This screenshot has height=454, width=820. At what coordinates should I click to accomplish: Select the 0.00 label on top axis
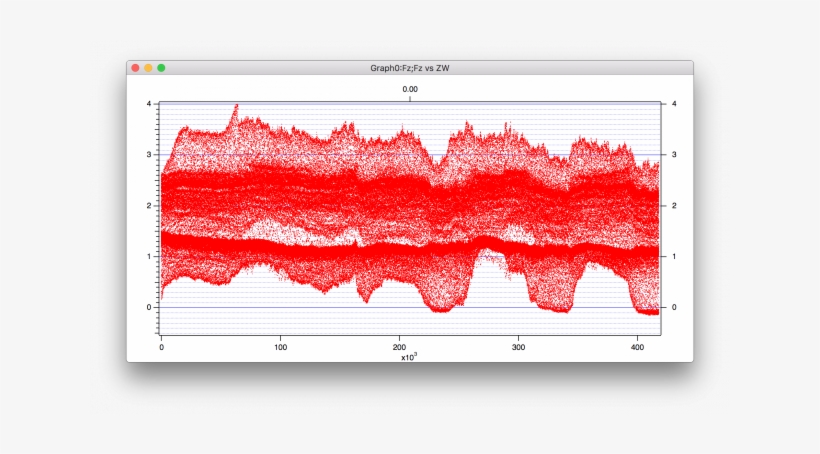410,89
